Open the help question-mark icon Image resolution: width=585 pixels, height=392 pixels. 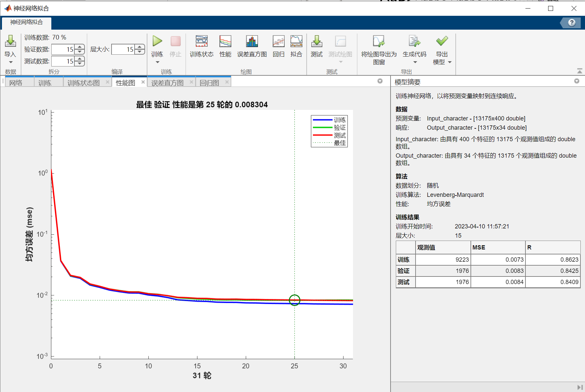572,22
